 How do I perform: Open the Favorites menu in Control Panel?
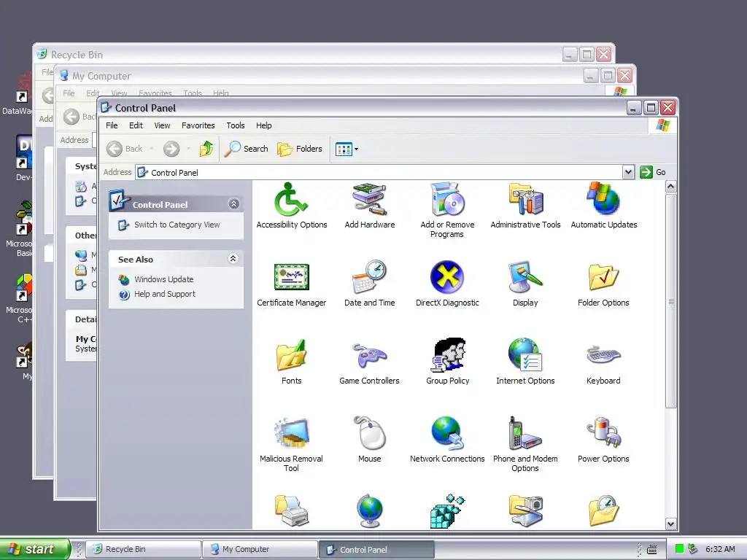click(x=198, y=125)
